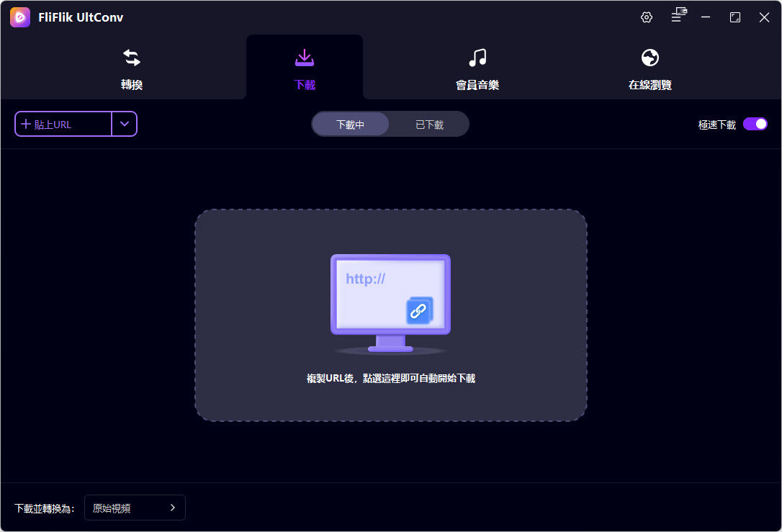Show the 下載中 downloading list
Screen dimensions: 782x532
tap(350, 124)
